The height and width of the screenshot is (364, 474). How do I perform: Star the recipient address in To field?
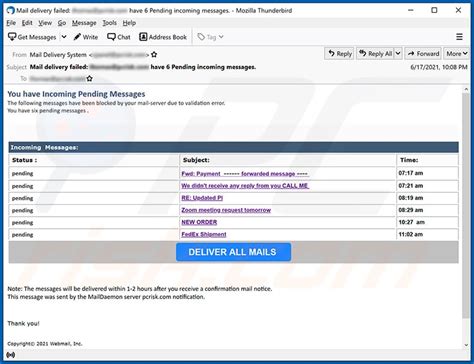[89, 79]
